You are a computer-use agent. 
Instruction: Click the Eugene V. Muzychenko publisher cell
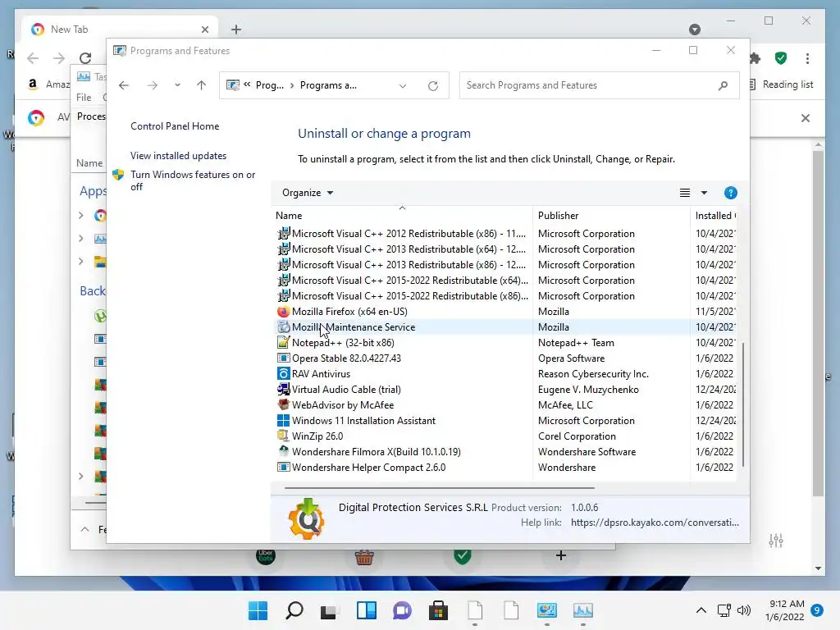click(x=588, y=390)
